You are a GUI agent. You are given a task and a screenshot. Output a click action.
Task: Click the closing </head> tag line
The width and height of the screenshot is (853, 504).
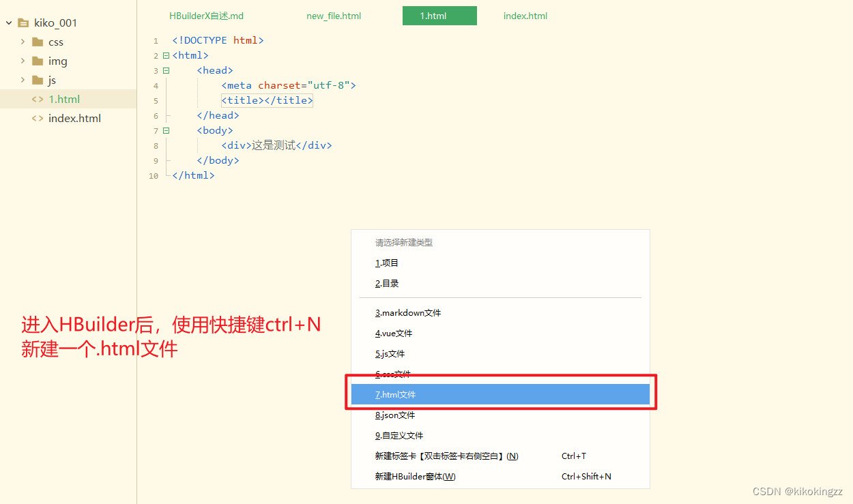218,115
